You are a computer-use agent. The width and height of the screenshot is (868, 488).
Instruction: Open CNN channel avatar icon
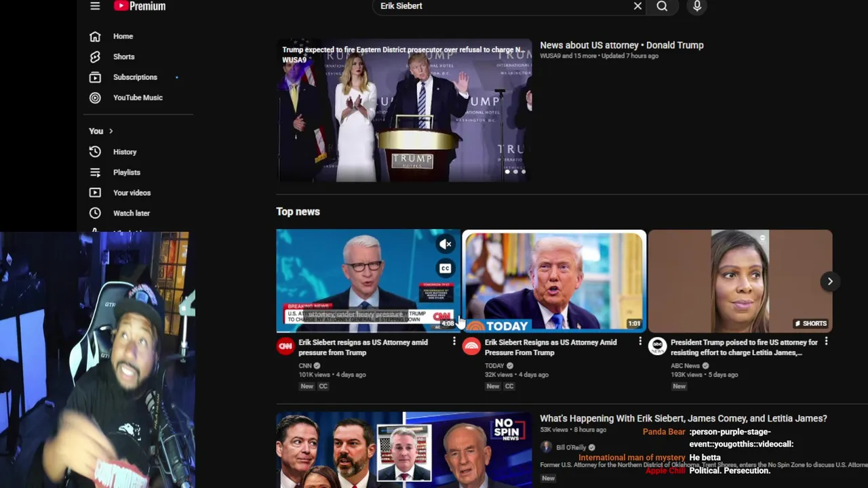(285, 346)
